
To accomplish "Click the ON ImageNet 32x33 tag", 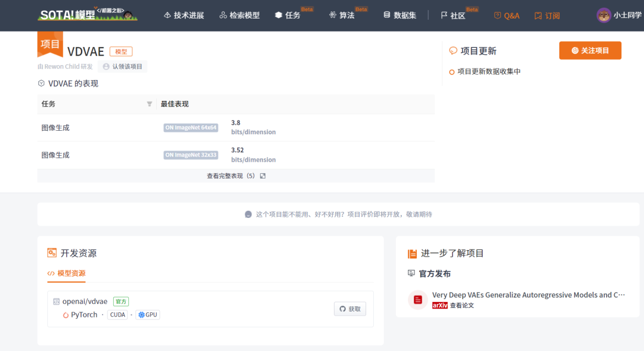I will click(191, 155).
